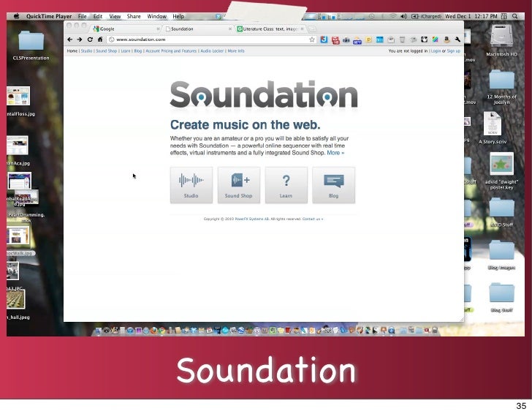
Task: Select CLSPresentation folder on desktop
Action: click(x=31, y=45)
